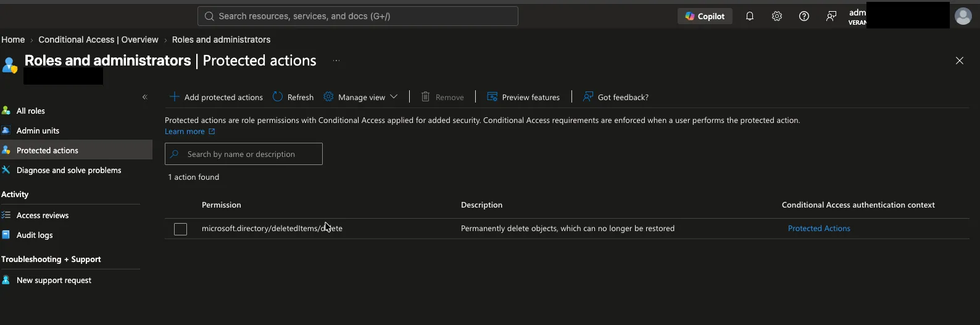Click the feedback icon in the top bar
This screenshot has width=980, height=325.
(831, 16)
